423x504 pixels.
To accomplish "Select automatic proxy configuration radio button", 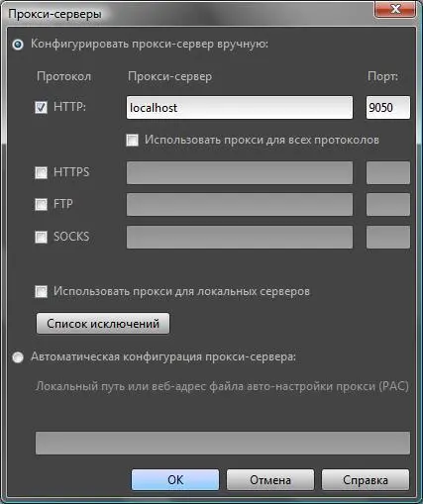I will click(x=18, y=357).
